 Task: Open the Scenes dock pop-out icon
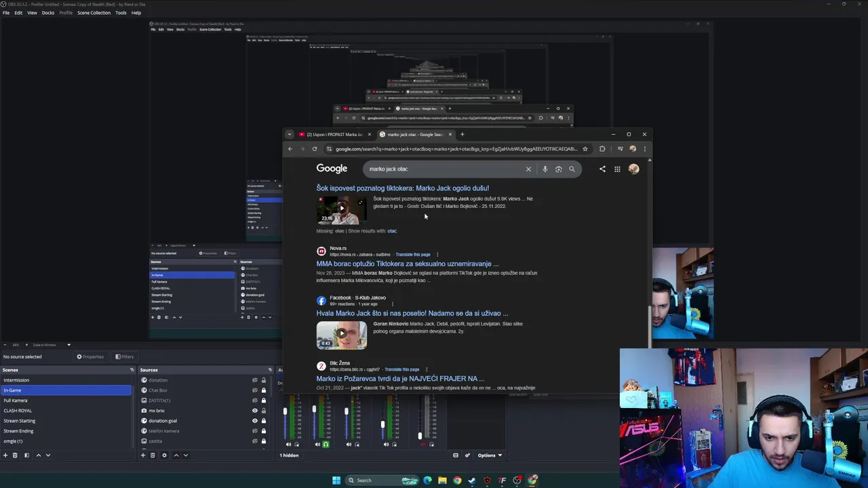click(x=132, y=370)
